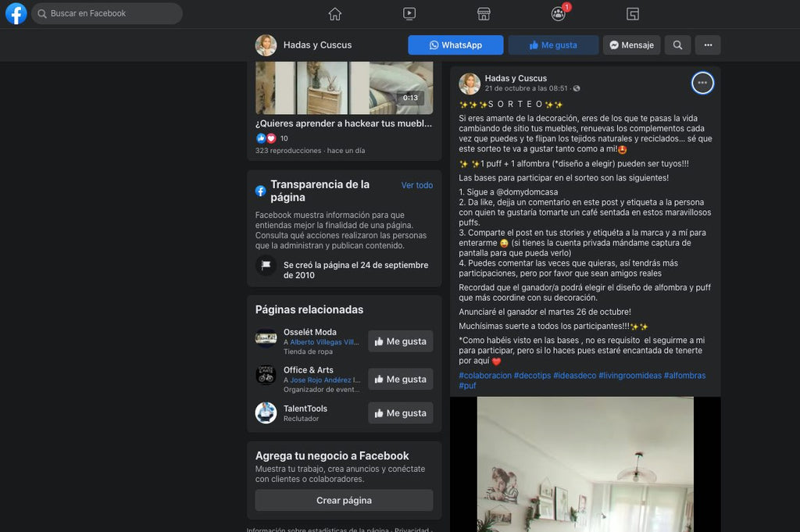Click the Buscar en Facebook search field

(x=106, y=13)
